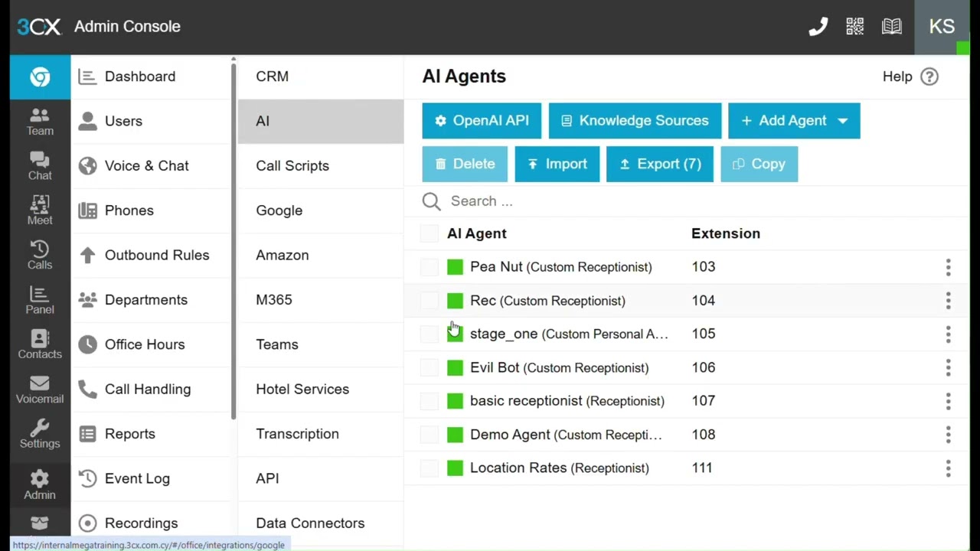Tick the select-all checkbox in the table header
980x551 pixels.
click(430, 233)
